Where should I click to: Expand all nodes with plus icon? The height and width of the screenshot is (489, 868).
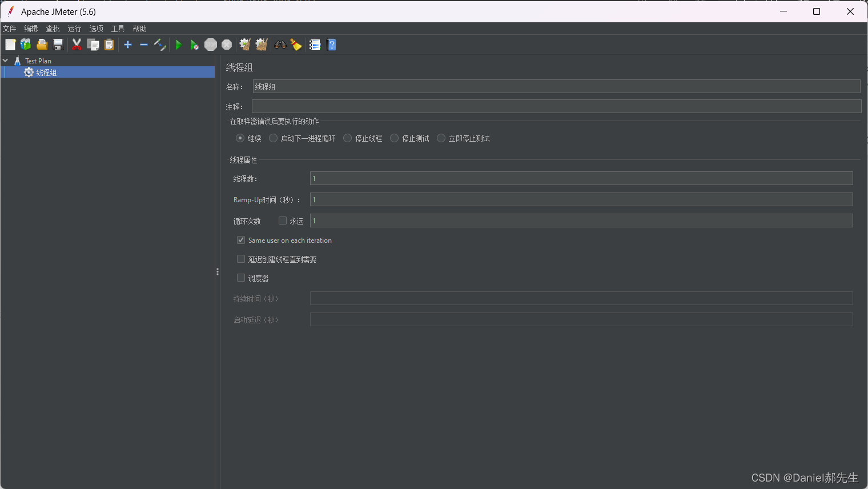point(128,45)
